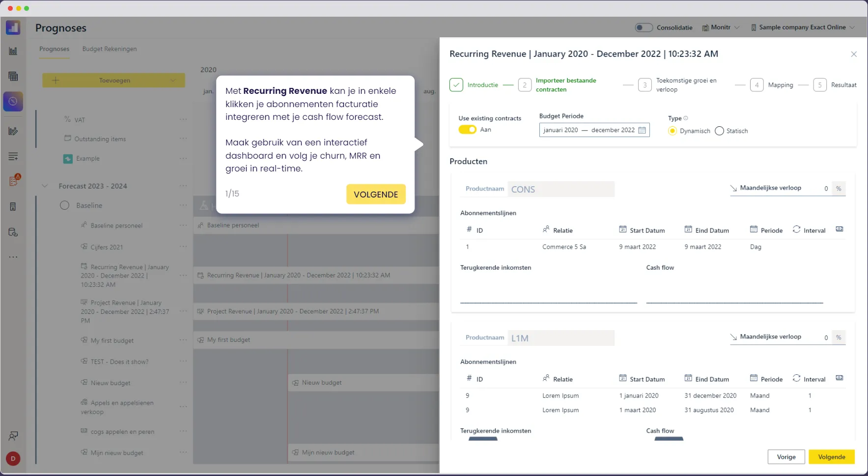Select the highlighted forecast clock sidebar icon
This screenshot has width=868, height=476.
pos(13,101)
